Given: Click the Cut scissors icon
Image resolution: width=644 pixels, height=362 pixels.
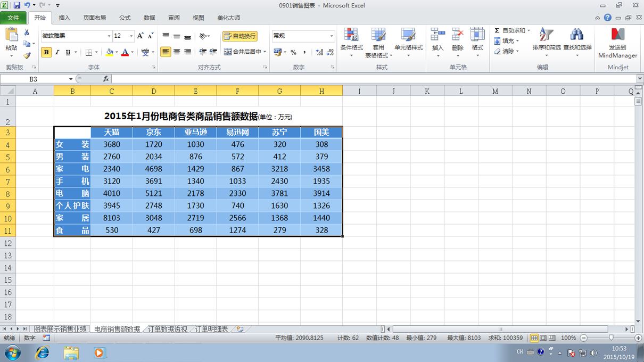Looking at the screenshot, I should (27, 32).
